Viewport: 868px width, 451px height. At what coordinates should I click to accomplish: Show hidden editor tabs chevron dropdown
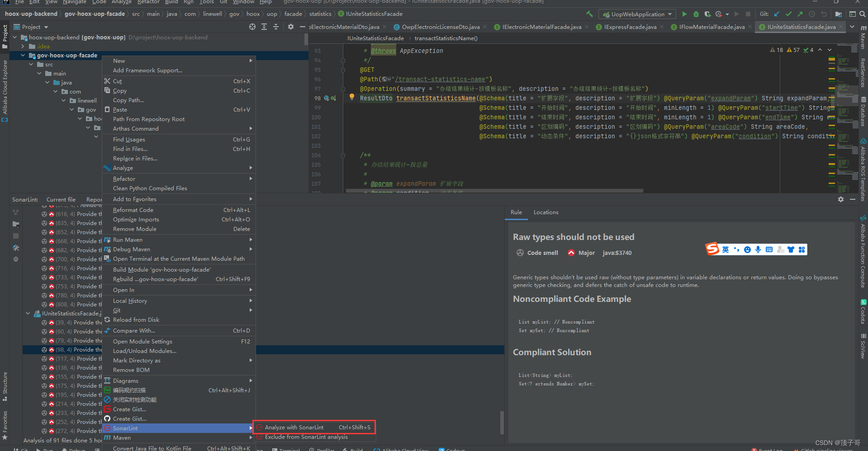[x=852, y=27]
